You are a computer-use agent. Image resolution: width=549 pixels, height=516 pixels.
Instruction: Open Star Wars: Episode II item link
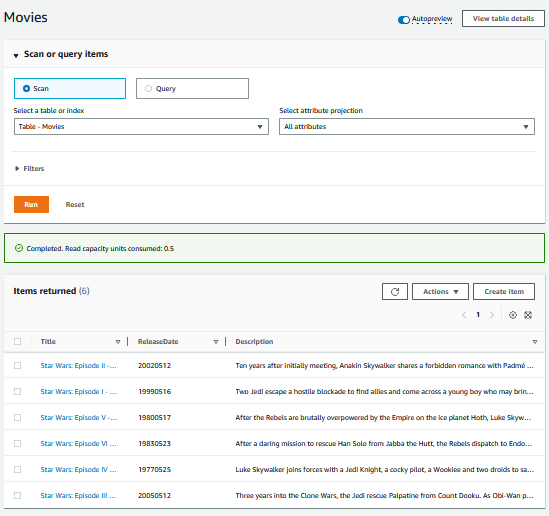click(x=78, y=365)
